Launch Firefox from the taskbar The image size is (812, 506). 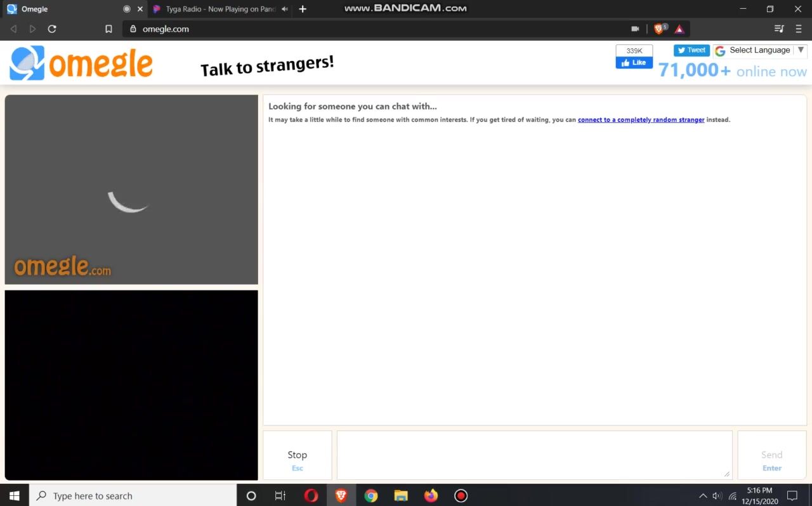click(x=431, y=496)
